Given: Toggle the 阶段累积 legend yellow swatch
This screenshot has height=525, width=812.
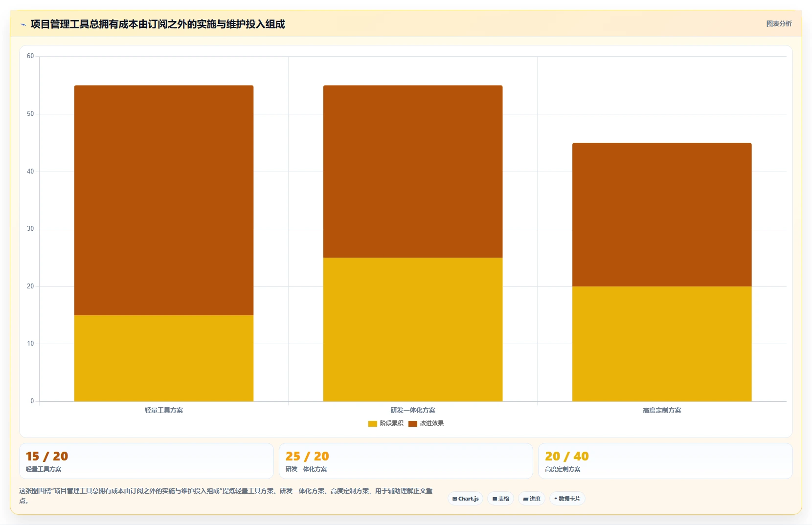Looking at the screenshot, I should pos(373,423).
